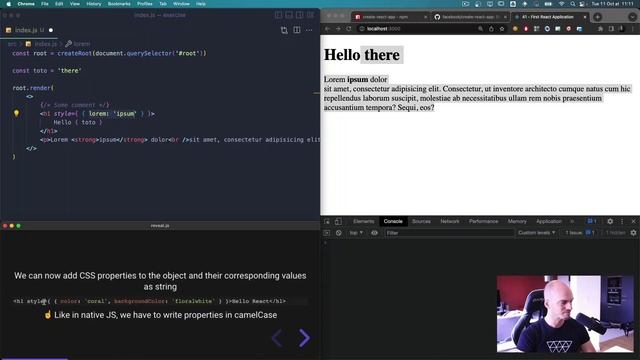This screenshot has height=360, width=640.
Task: Select the Console tab in DevTools
Action: (393, 221)
